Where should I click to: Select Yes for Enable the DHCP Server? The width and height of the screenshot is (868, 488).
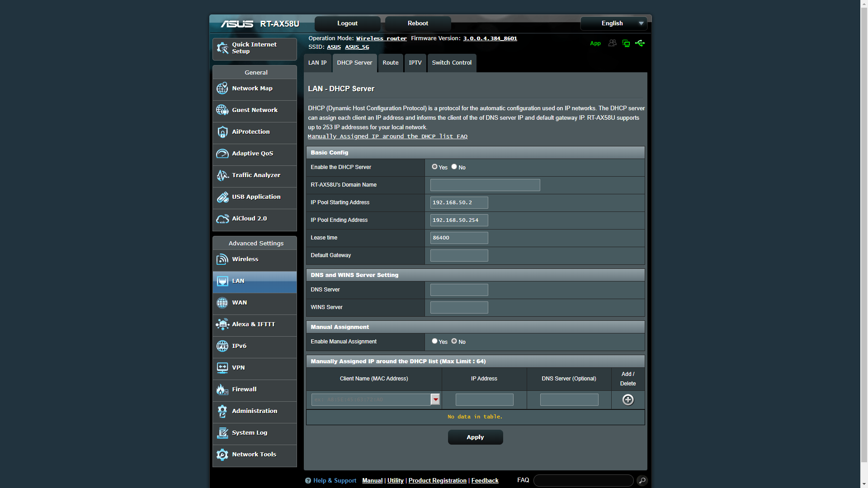click(434, 167)
